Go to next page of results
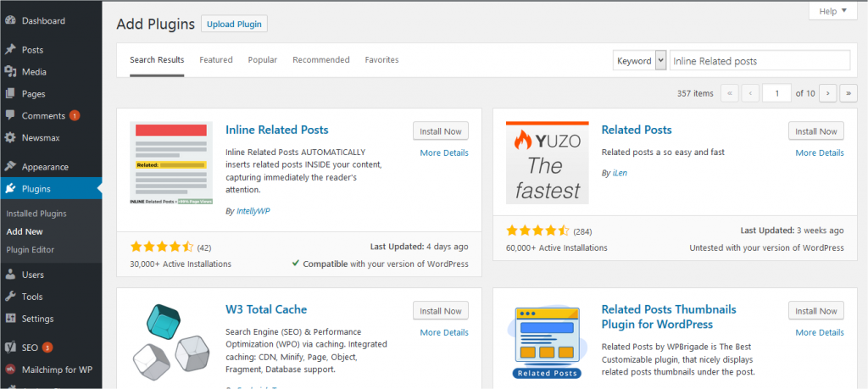Image resolution: width=868 pixels, height=389 pixels. (x=827, y=93)
